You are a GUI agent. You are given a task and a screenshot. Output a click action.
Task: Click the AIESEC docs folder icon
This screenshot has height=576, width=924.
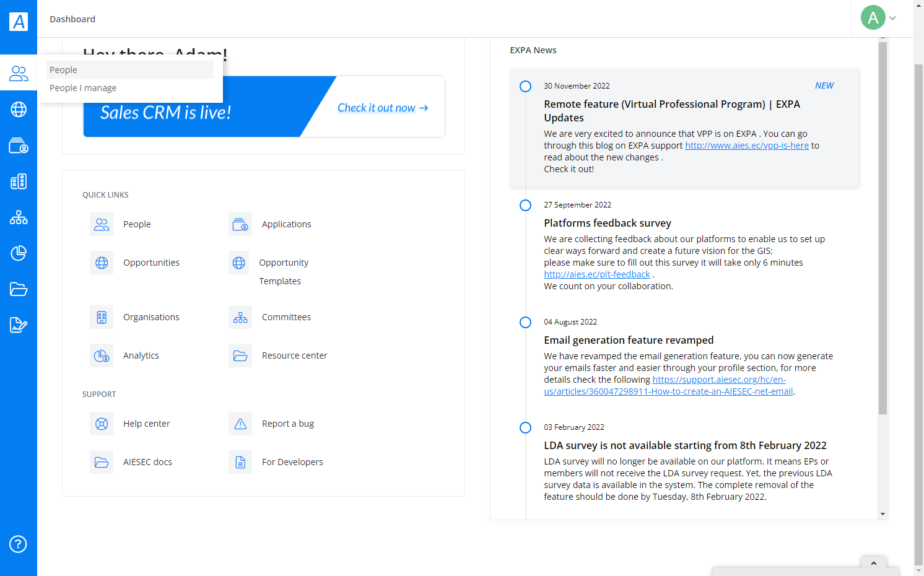click(102, 462)
